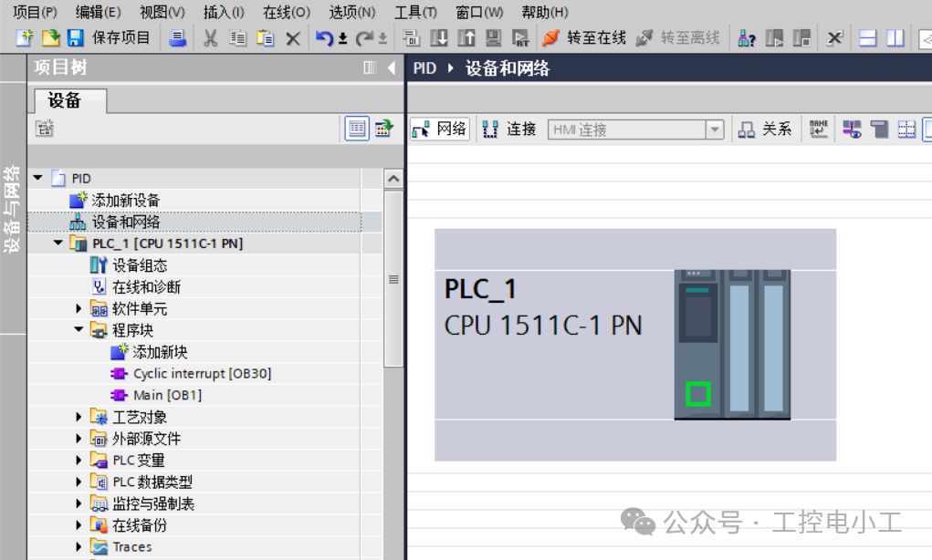Open 设备组态 tree item
Viewport: 932px width, 560px height.
[140, 265]
